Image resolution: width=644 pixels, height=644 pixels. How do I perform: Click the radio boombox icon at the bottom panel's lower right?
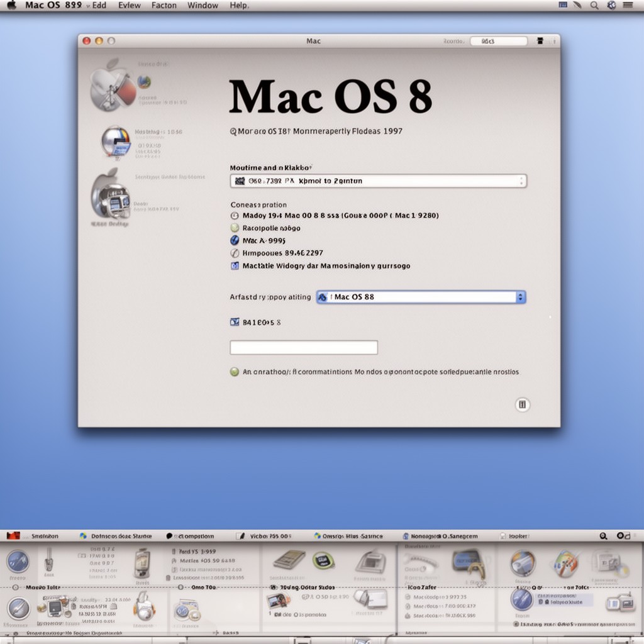[x=621, y=603]
